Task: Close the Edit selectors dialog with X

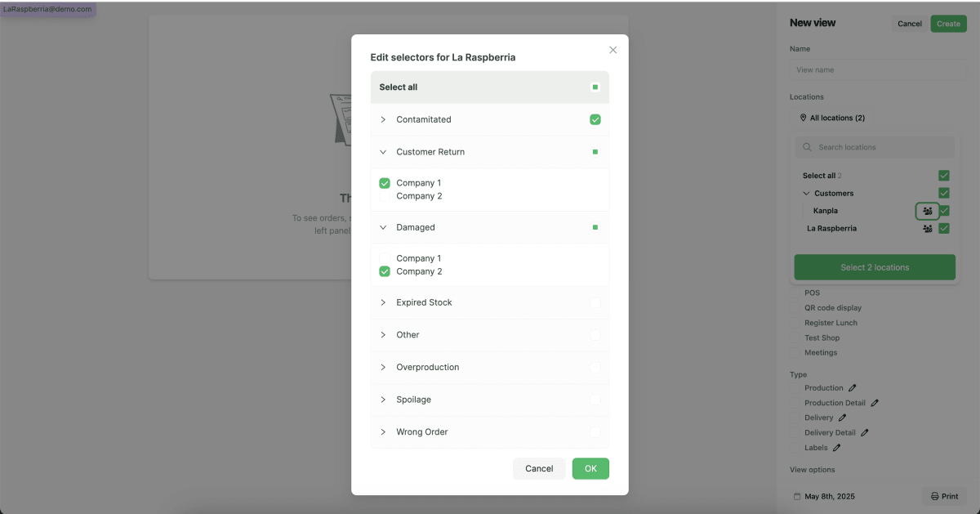Action: [x=613, y=50]
